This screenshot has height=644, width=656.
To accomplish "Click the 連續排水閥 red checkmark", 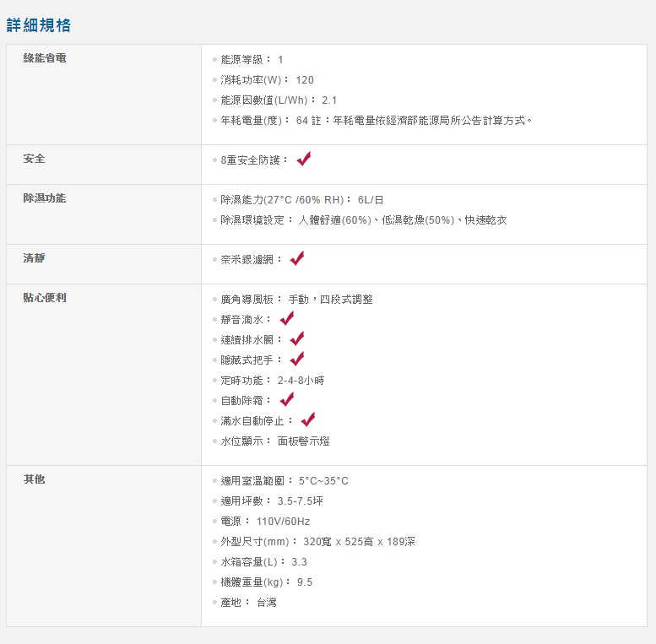I will click(x=297, y=338).
